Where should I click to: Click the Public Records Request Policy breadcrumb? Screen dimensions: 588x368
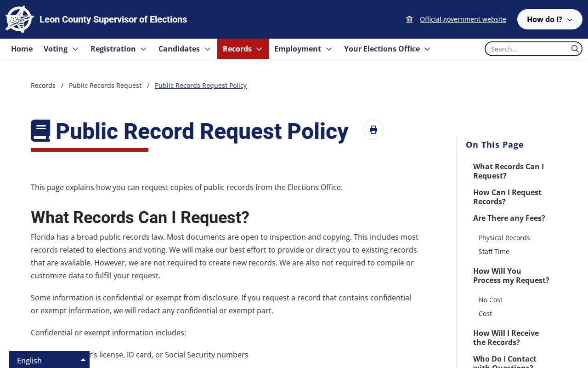point(201,86)
